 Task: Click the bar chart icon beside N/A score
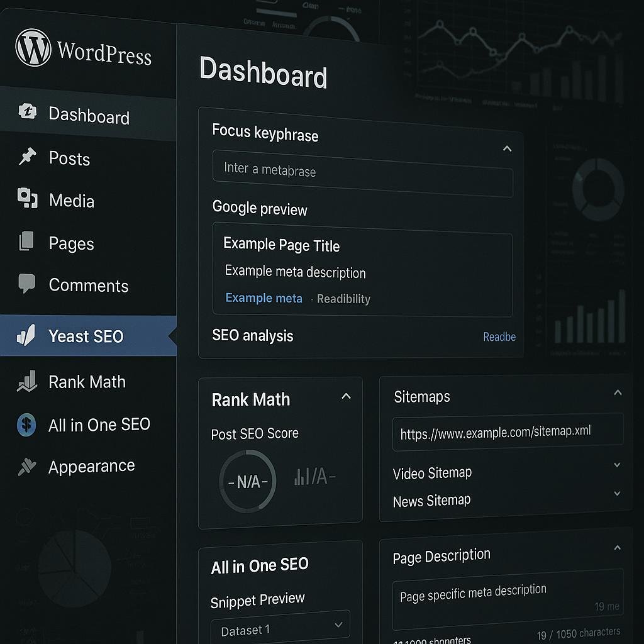[x=301, y=477]
